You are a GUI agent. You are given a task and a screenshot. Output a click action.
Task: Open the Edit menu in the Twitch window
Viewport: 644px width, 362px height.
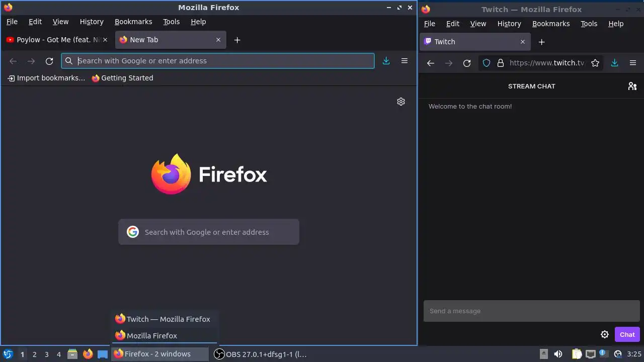coord(453,24)
